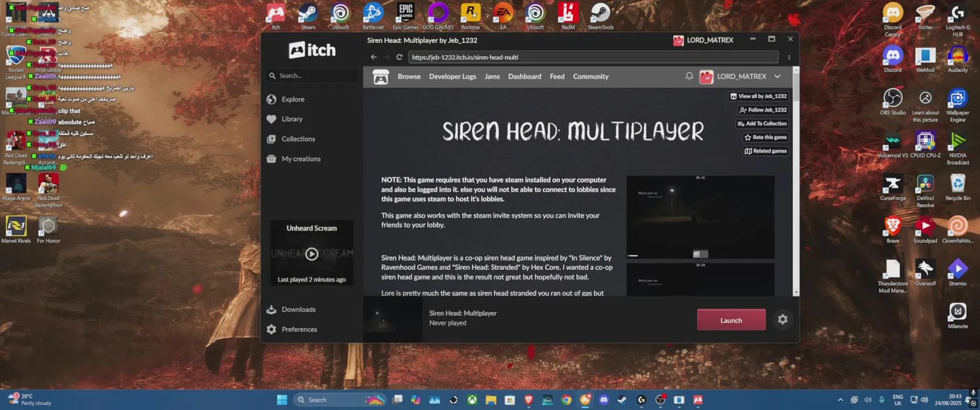
Task: Open Windows Start menu
Action: click(x=282, y=400)
